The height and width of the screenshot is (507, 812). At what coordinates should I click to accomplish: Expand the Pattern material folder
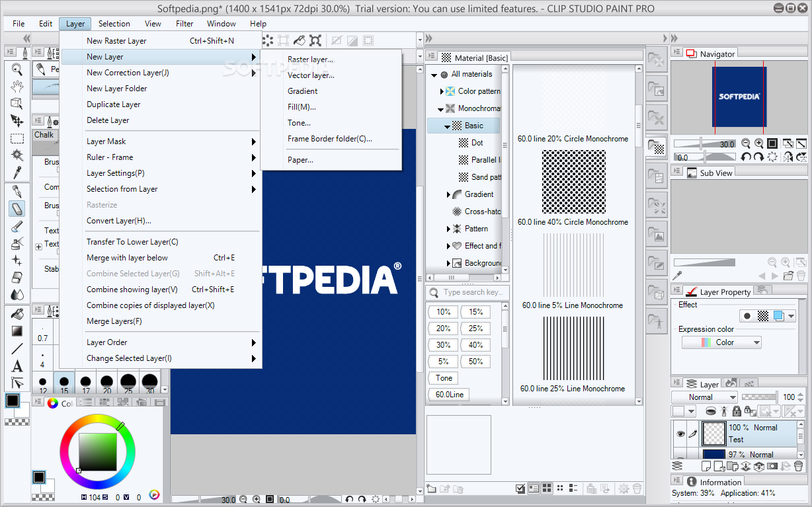[448, 229]
